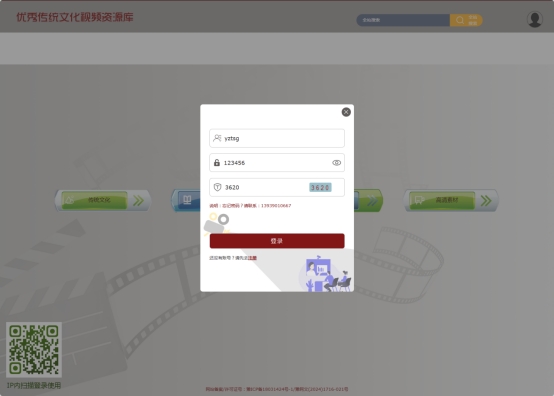Open the 传统文化 green category button
554x396 pixels.
coord(94,200)
